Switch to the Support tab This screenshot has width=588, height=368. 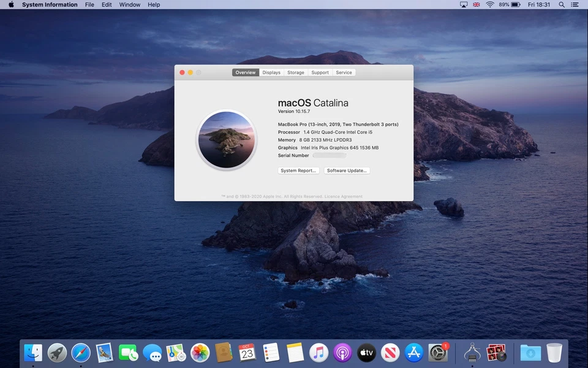pyautogui.click(x=320, y=72)
